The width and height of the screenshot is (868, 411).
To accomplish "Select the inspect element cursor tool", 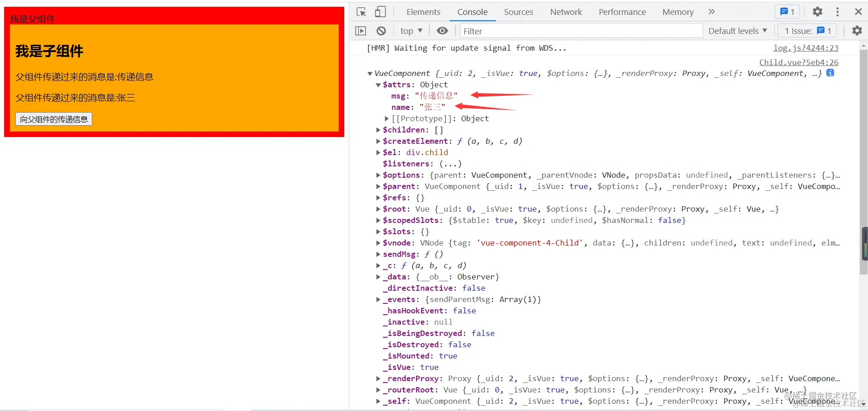I will point(360,12).
